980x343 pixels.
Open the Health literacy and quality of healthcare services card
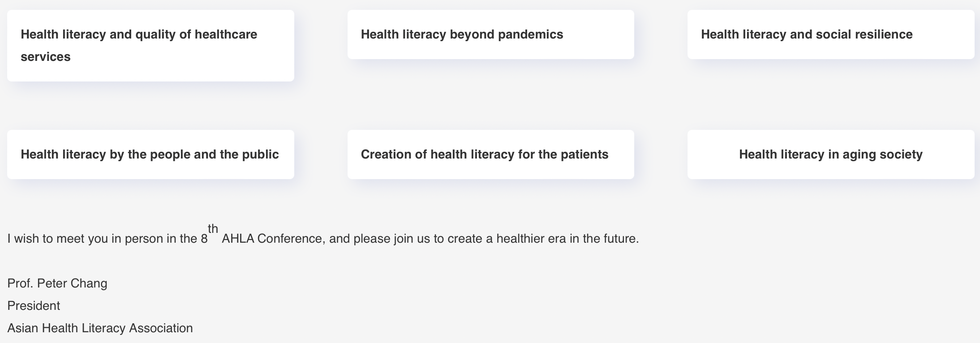coord(150,46)
